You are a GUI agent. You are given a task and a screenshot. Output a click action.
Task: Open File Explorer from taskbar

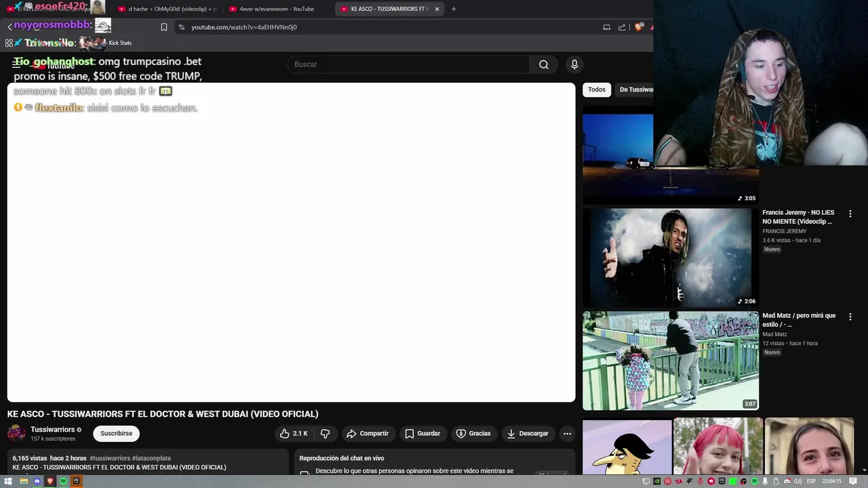pyautogui.click(x=24, y=481)
